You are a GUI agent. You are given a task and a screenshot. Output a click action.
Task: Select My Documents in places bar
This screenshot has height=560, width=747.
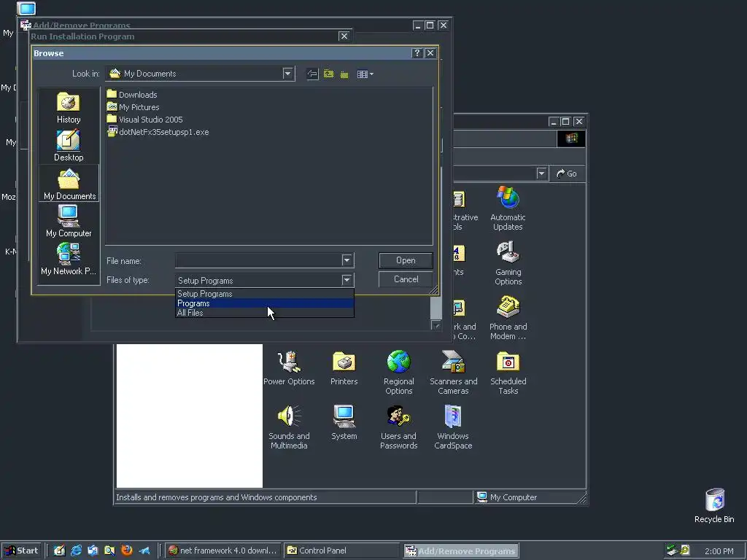(x=69, y=184)
